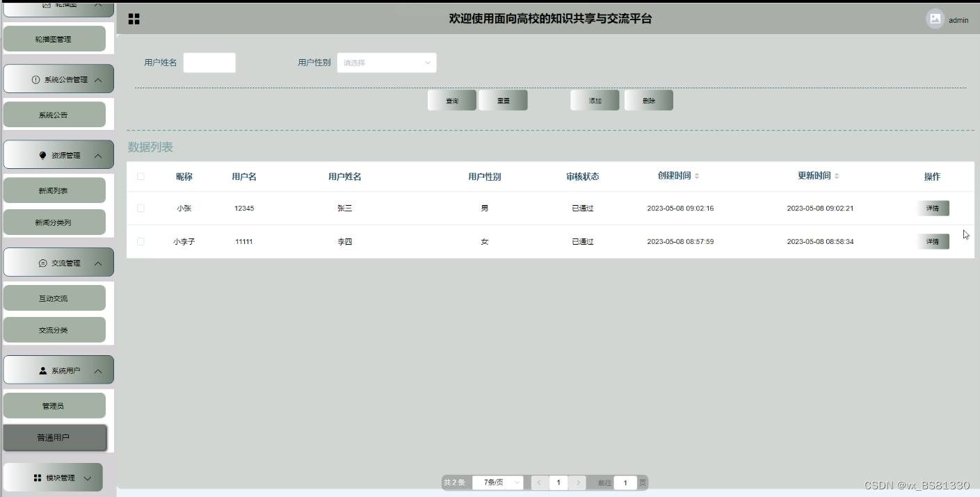The width and height of the screenshot is (980, 497).
Task: Click the 昵称 cell 小张
Action: (184, 209)
